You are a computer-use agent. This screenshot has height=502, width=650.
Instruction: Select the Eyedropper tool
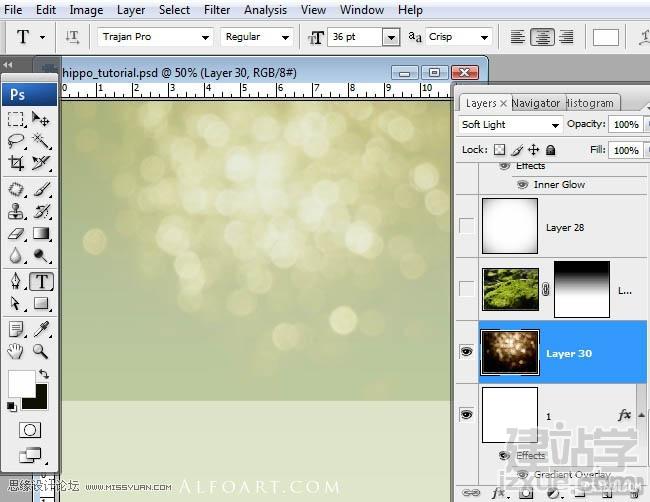[x=41, y=330]
